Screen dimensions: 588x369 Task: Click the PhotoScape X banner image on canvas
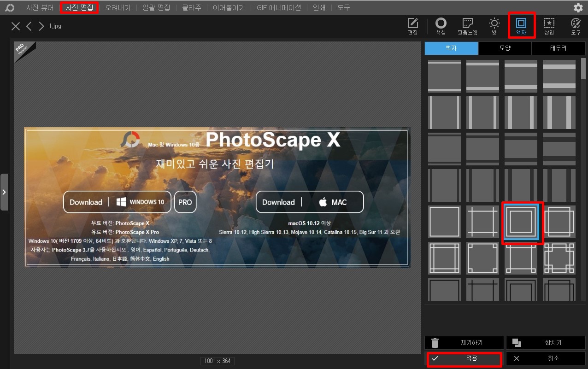217,197
